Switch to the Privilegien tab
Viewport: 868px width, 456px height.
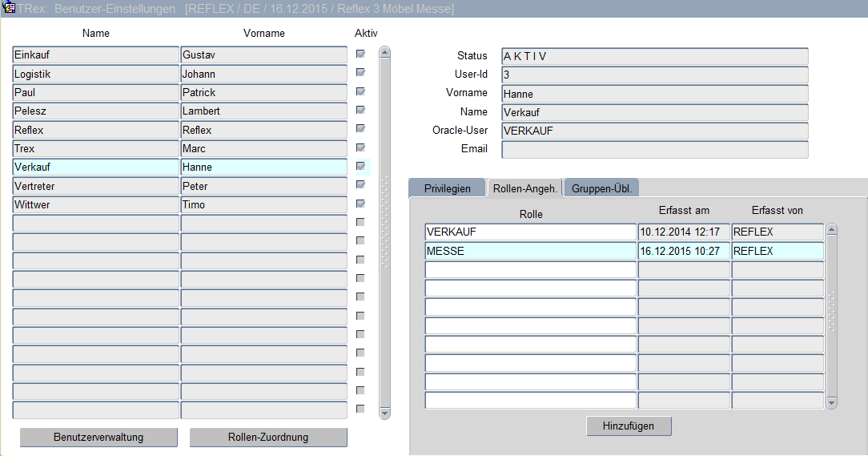click(446, 188)
